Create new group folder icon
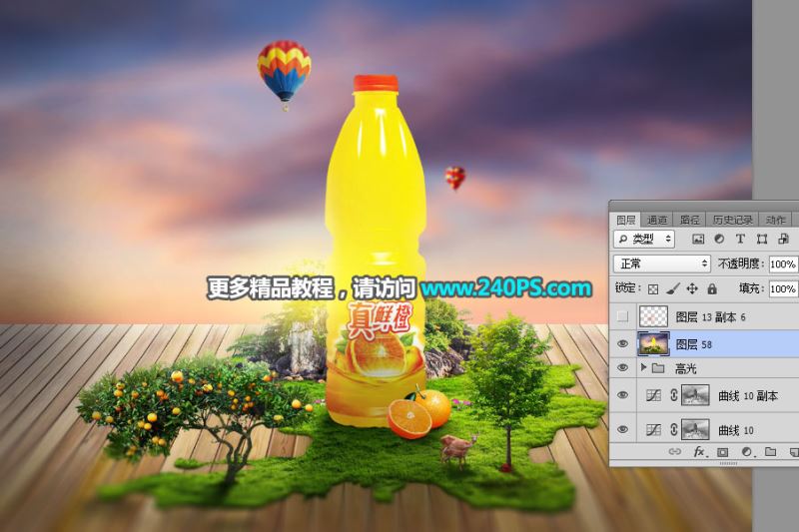 [770, 451]
